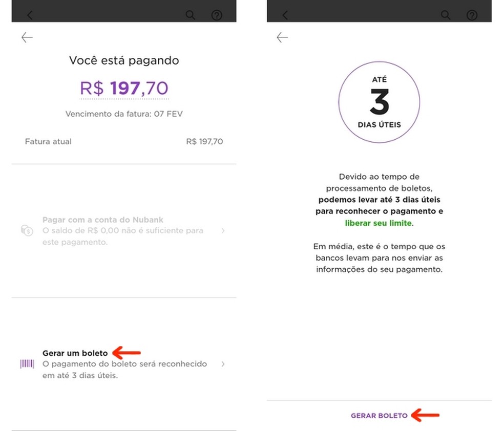
Task: Open search on the right screen toolbar
Action: (x=446, y=15)
